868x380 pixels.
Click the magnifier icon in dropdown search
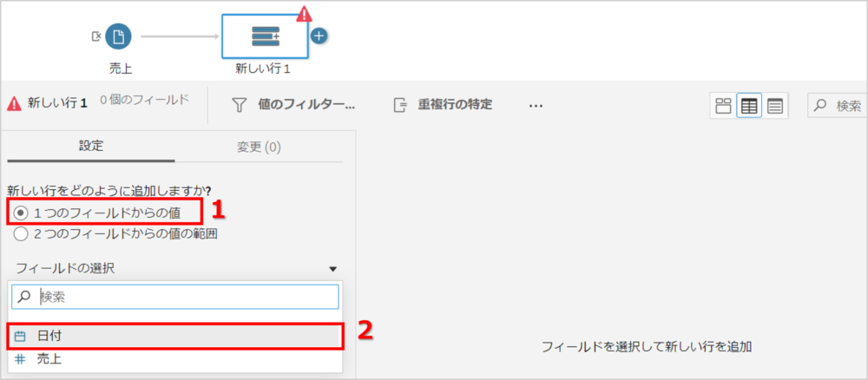click(x=23, y=297)
